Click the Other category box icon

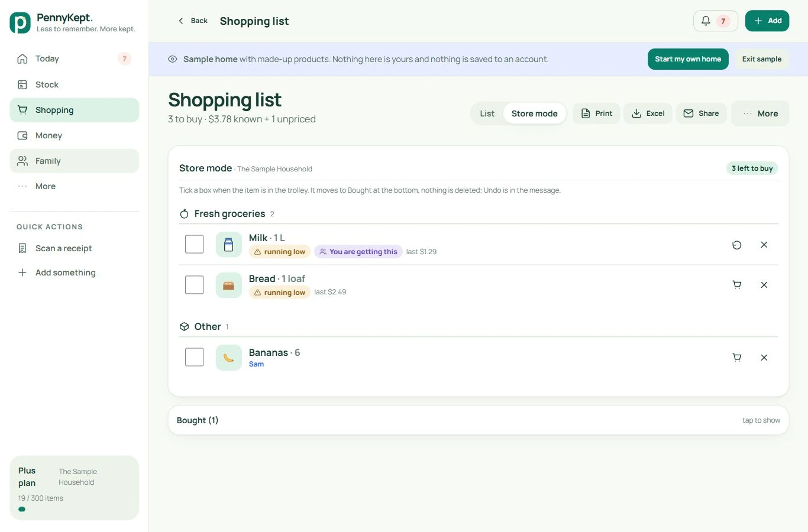click(x=185, y=327)
